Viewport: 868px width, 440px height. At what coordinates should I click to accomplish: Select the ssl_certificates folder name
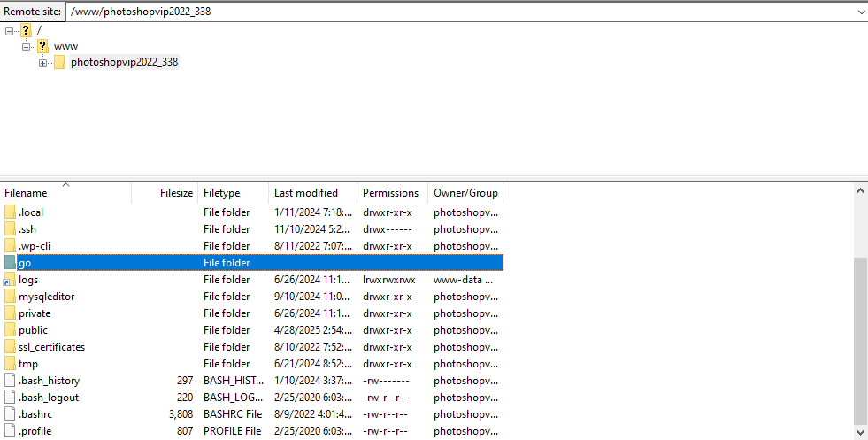coord(52,347)
